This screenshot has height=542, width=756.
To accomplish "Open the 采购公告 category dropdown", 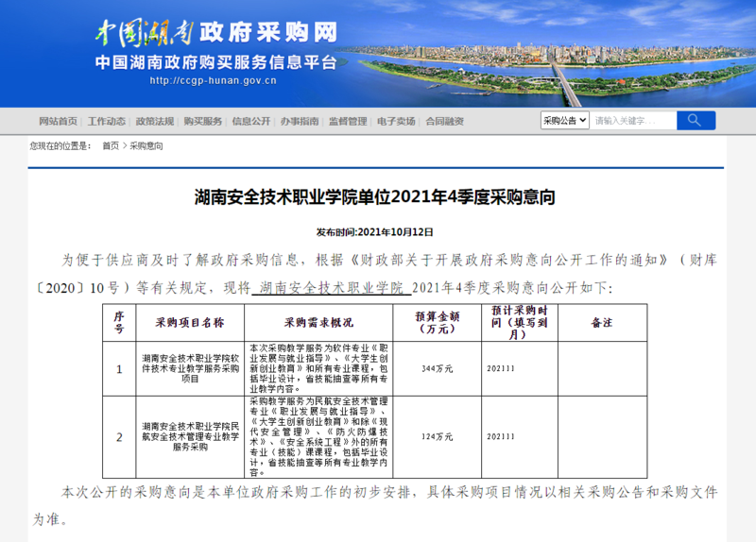I will click(564, 121).
